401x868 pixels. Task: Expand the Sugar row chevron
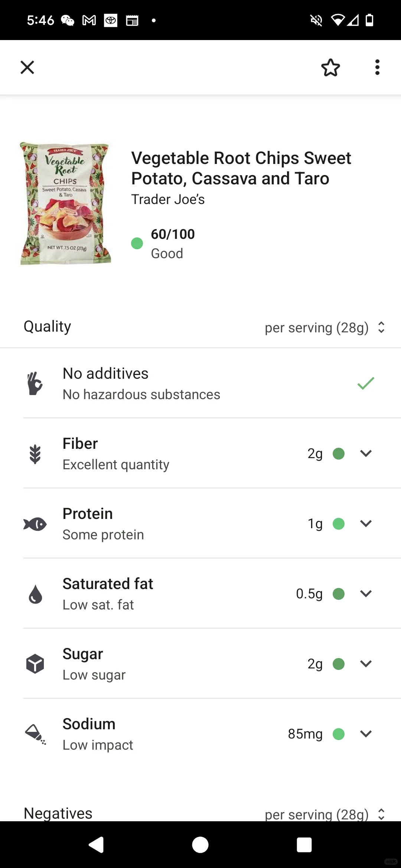coord(366,664)
